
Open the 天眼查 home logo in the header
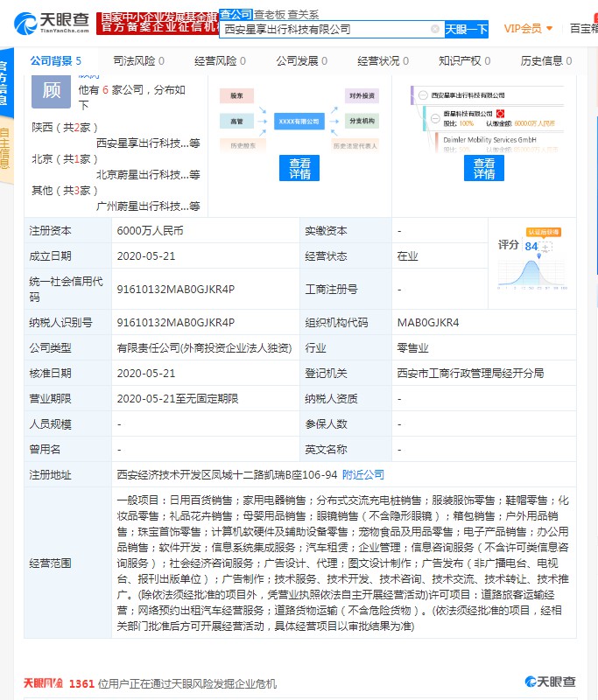click(x=52, y=23)
